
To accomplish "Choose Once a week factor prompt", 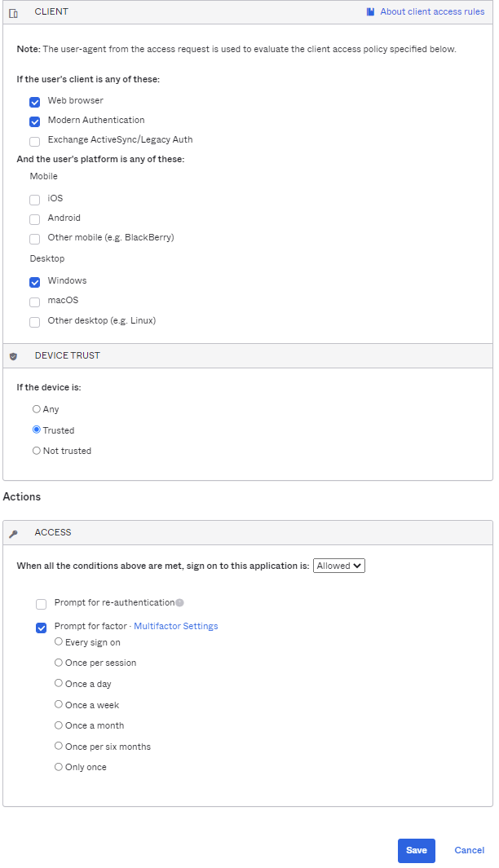I will point(59,704).
